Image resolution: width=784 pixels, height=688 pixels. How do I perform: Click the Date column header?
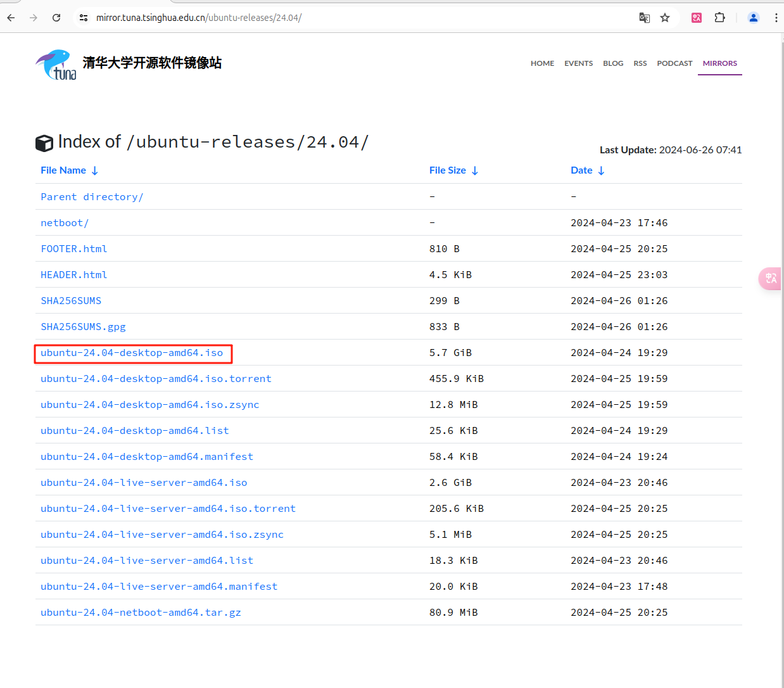coord(581,170)
